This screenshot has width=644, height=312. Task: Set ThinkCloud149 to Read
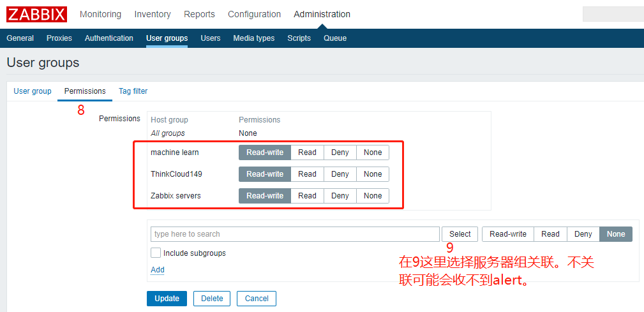tap(307, 174)
